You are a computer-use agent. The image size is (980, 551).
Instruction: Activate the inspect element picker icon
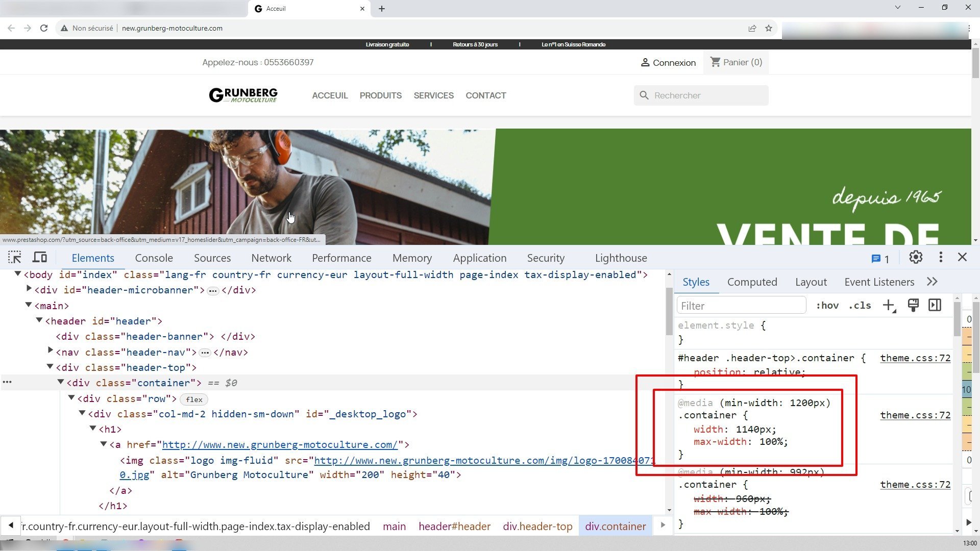point(15,257)
